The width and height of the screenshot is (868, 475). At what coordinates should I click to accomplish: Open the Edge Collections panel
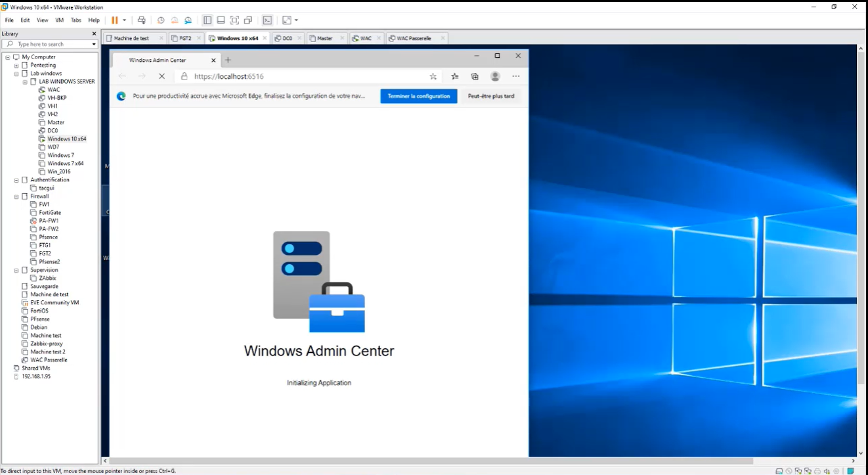pos(475,76)
